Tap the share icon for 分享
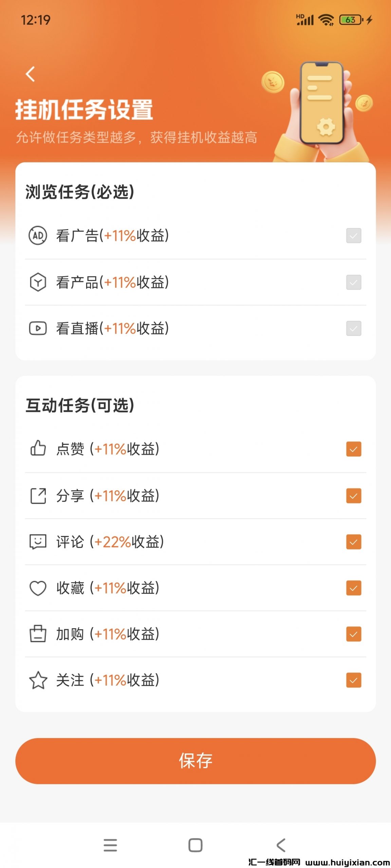Image resolution: width=391 pixels, height=868 pixels. point(38,496)
